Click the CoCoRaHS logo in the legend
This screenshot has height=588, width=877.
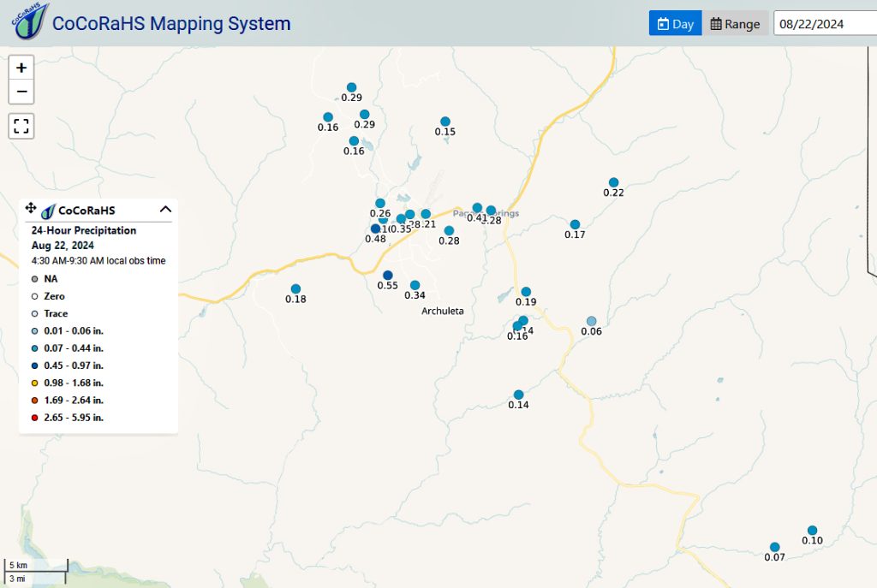[49, 211]
